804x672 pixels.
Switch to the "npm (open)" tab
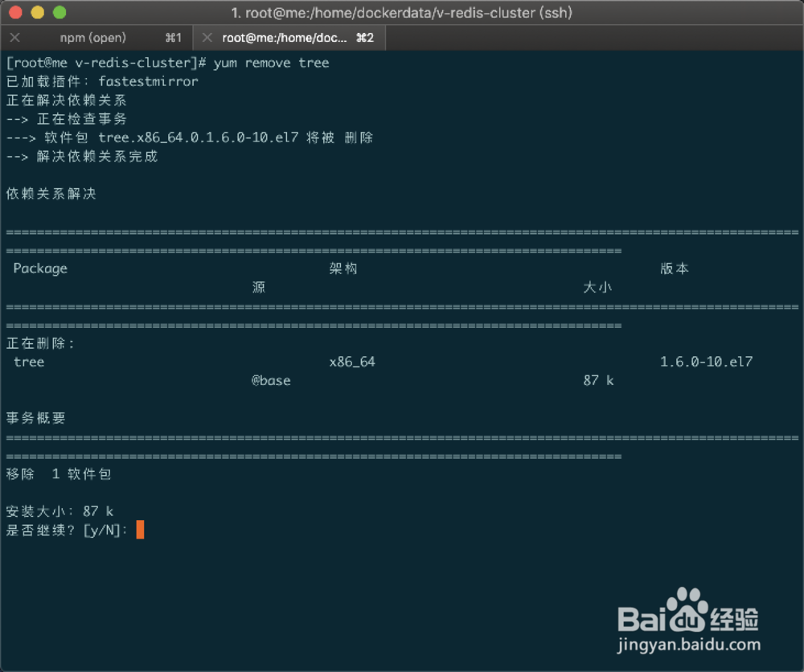[92, 37]
